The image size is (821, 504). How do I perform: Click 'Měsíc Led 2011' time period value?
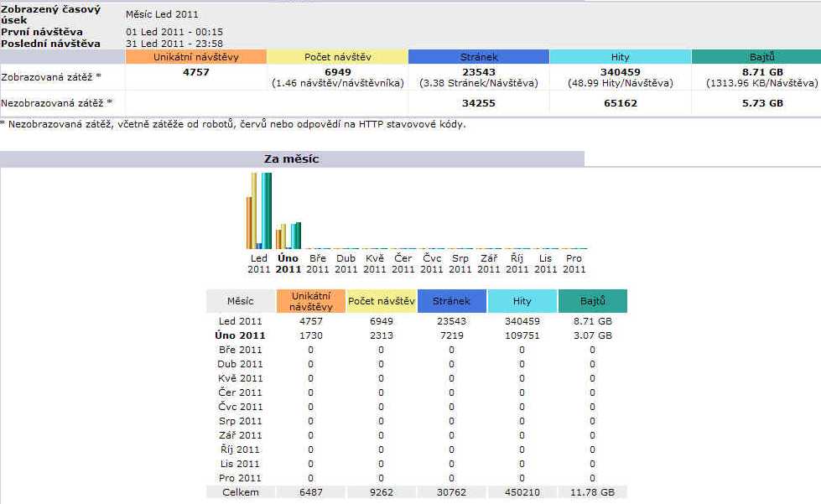162,14
